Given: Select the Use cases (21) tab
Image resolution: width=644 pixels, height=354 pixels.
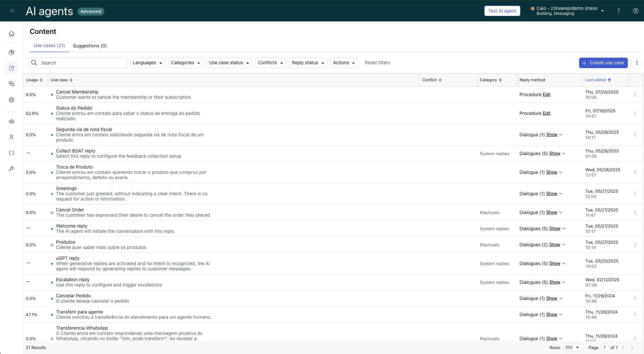Looking at the screenshot, I should (49, 46).
